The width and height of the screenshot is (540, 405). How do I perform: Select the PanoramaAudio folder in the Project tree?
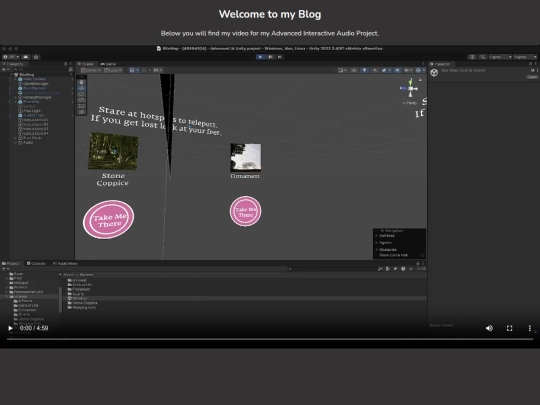coord(27,292)
